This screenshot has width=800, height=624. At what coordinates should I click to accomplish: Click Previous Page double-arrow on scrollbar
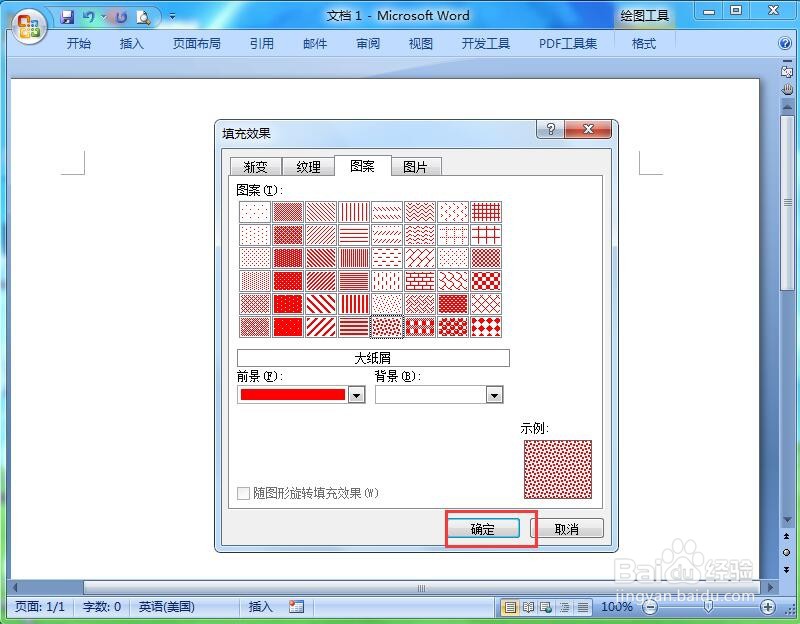786,536
